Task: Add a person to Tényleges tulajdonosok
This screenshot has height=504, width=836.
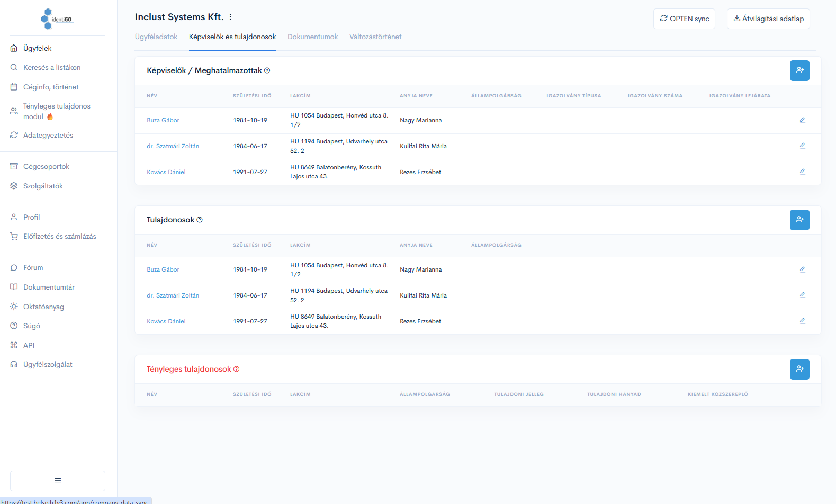Action: [799, 369]
